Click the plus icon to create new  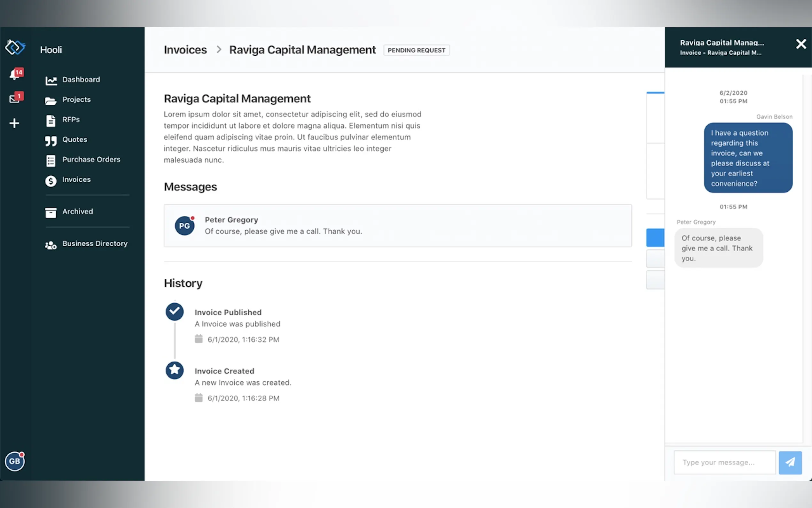pyautogui.click(x=14, y=123)
